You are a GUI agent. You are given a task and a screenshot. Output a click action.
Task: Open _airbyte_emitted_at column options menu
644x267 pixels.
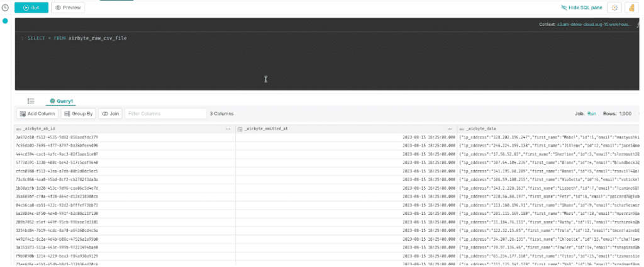point(449,128)
